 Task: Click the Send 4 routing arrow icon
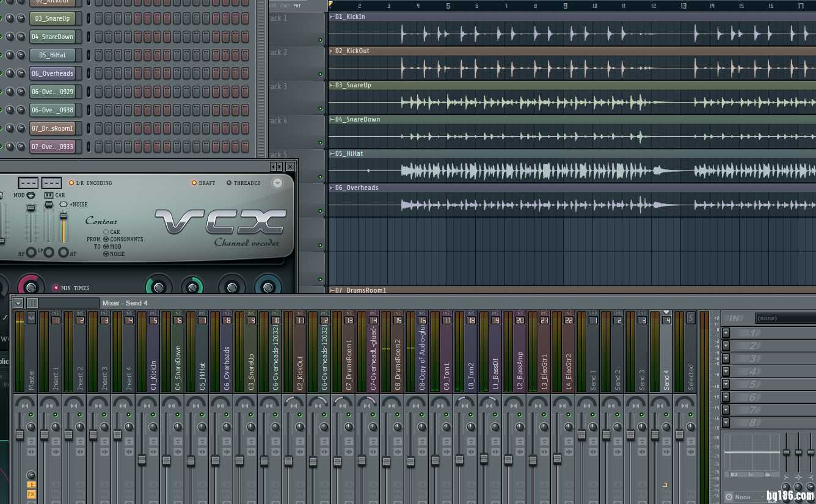(665, 485)
